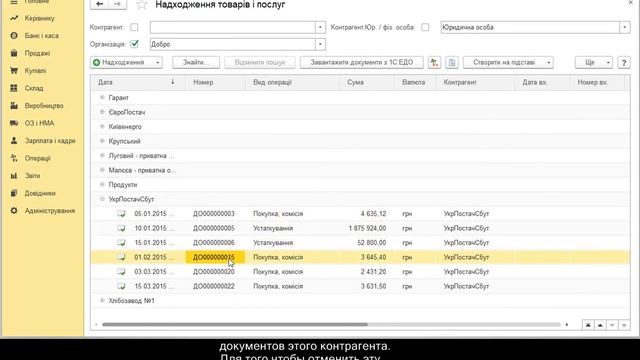Screen dimensions: 640x360
Task: Jump to list start with top arrow
Action: (588, 325)
